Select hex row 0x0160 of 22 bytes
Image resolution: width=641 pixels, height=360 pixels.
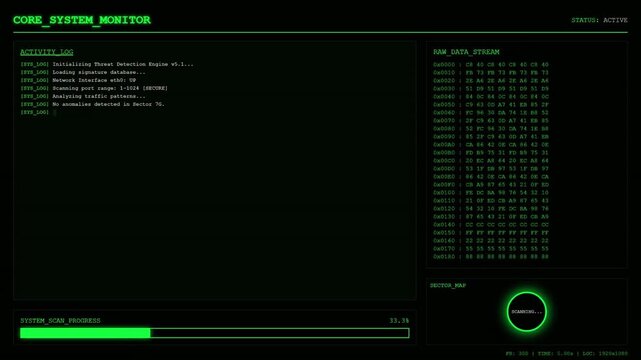(491, 241)
